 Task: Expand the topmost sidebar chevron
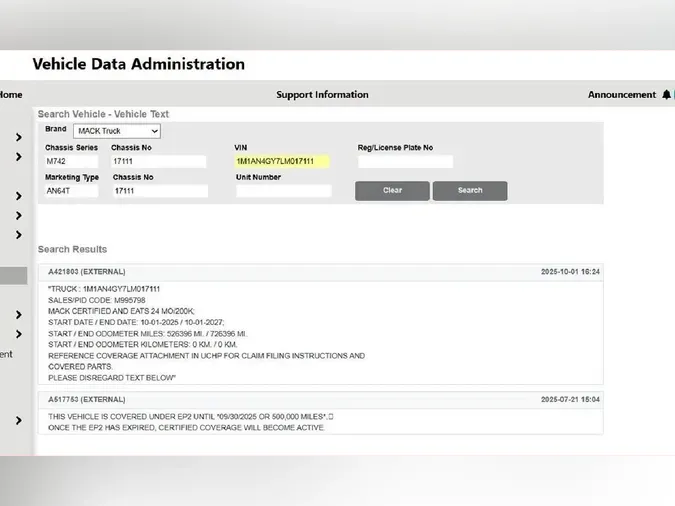point(18,138)
